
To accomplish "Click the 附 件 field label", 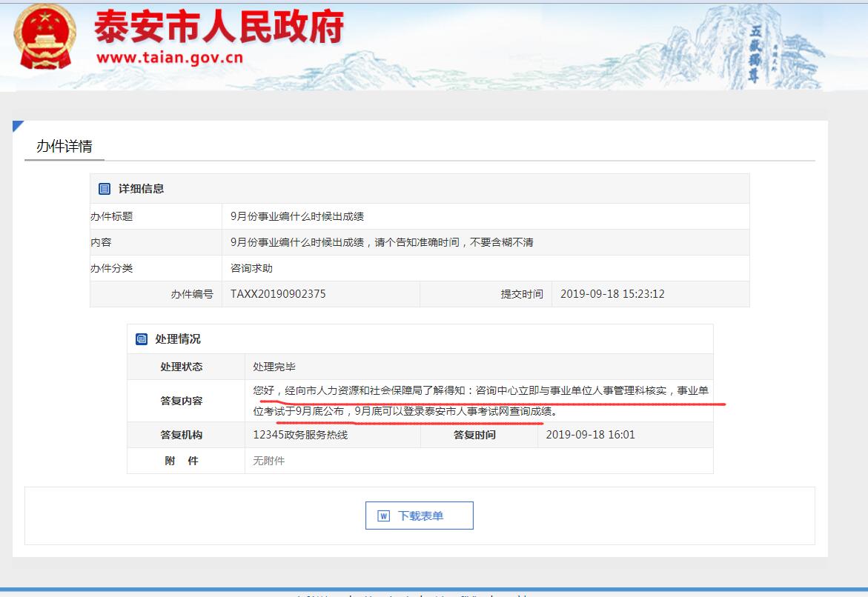I will 182,461.
